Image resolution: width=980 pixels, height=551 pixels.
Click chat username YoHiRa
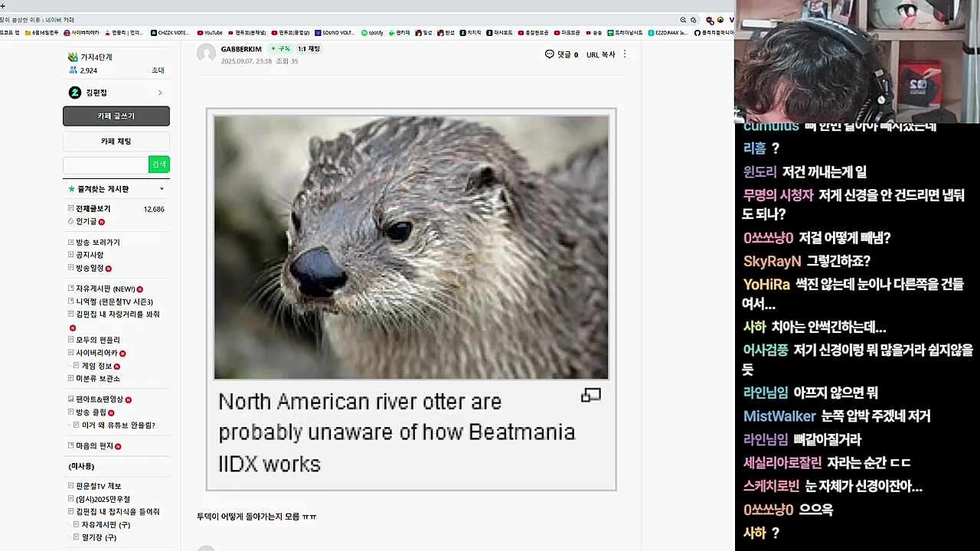click(x=766, y=285)
